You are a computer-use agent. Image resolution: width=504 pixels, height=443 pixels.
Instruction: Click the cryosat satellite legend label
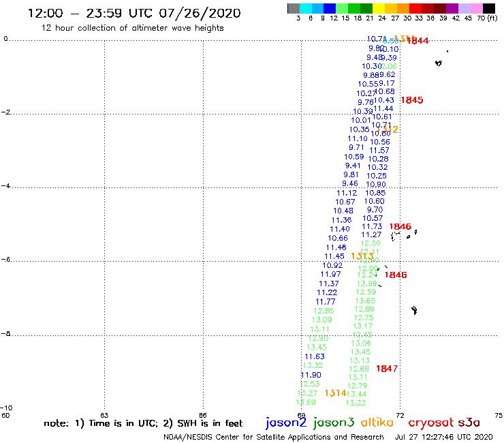coord(430,423)
